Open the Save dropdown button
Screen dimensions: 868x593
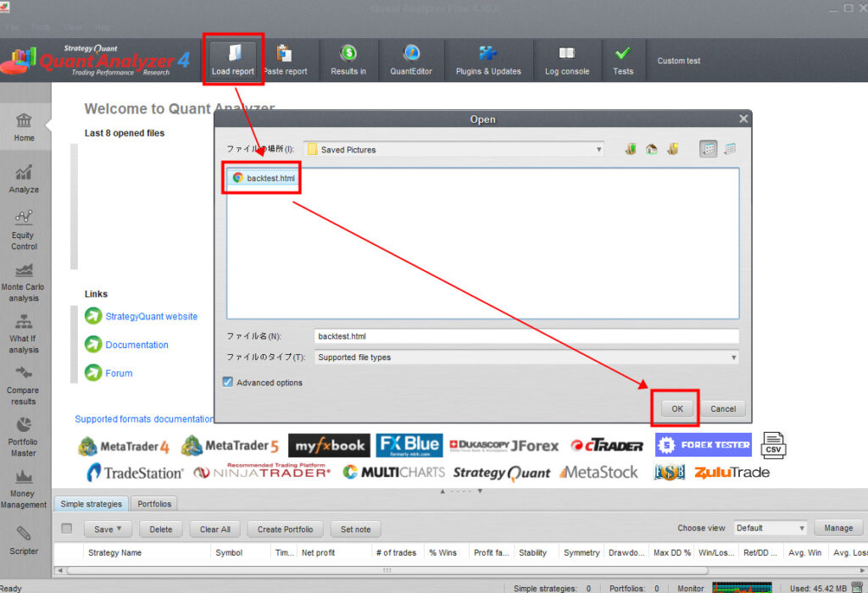click(108, 529)
